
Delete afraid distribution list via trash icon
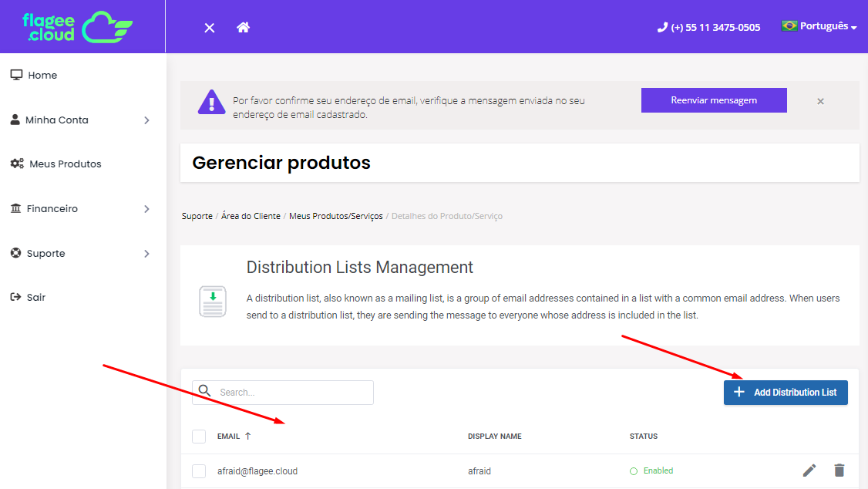pyautogui.click(x=839, y=470)
